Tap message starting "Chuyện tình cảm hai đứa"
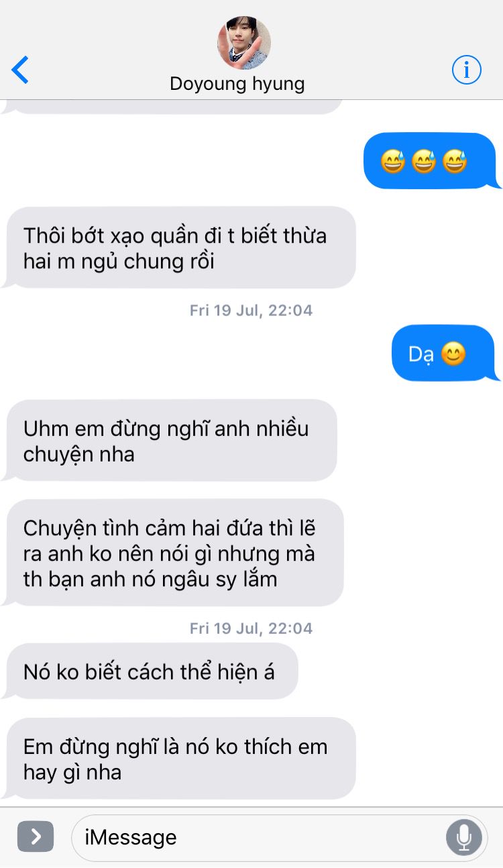 172,553
